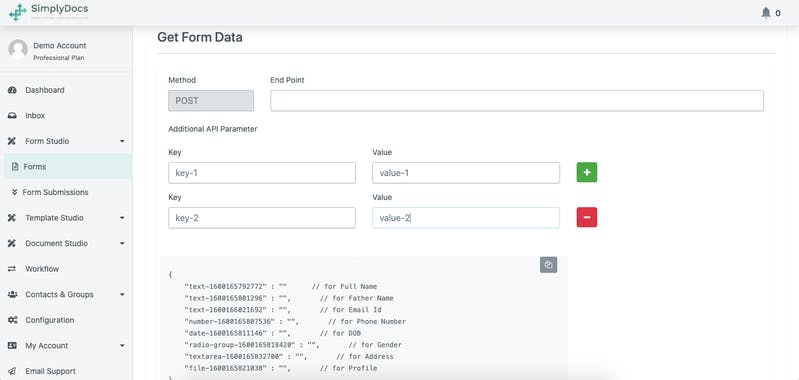Click the Demo Account avatar
Viewport: 799px width, 380px height.
[x=18, y=49]
